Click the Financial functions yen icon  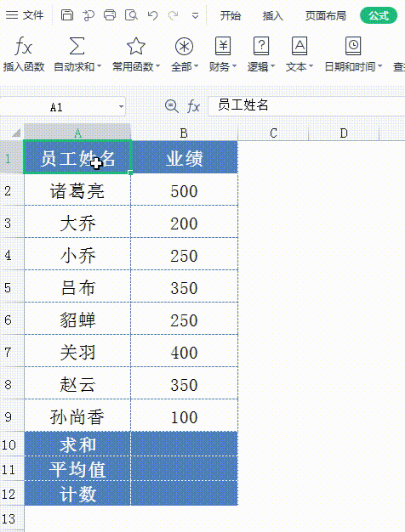point(223,46)
